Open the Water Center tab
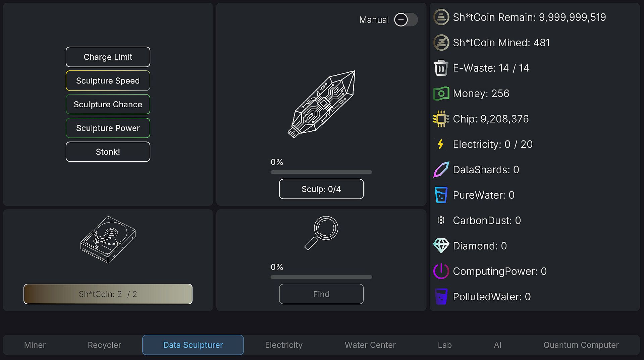 (x=370, y=345)
